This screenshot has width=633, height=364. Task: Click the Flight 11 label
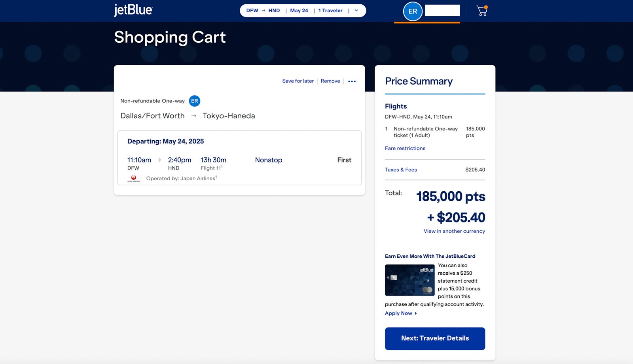[211, 168]
